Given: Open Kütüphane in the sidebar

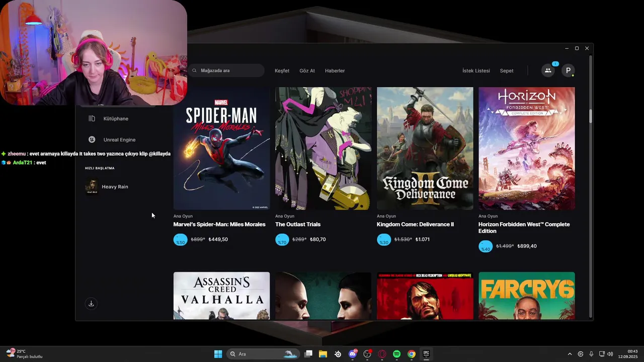Looking at the screenshot, I should [115, 119].
